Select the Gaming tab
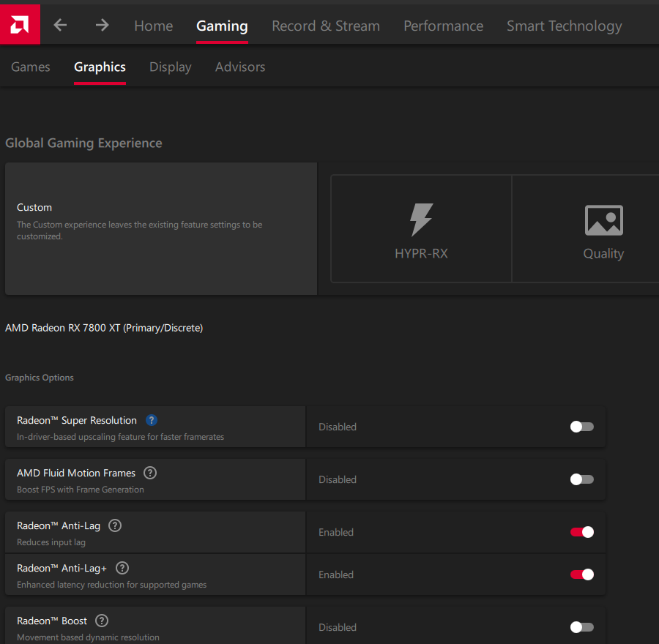659x644 pixels. coord(222,26)
